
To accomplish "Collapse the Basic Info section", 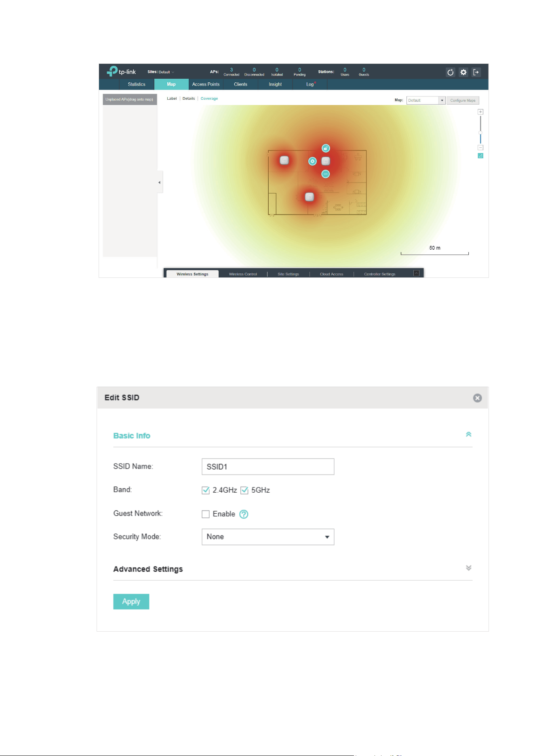I will coord(469,435).
